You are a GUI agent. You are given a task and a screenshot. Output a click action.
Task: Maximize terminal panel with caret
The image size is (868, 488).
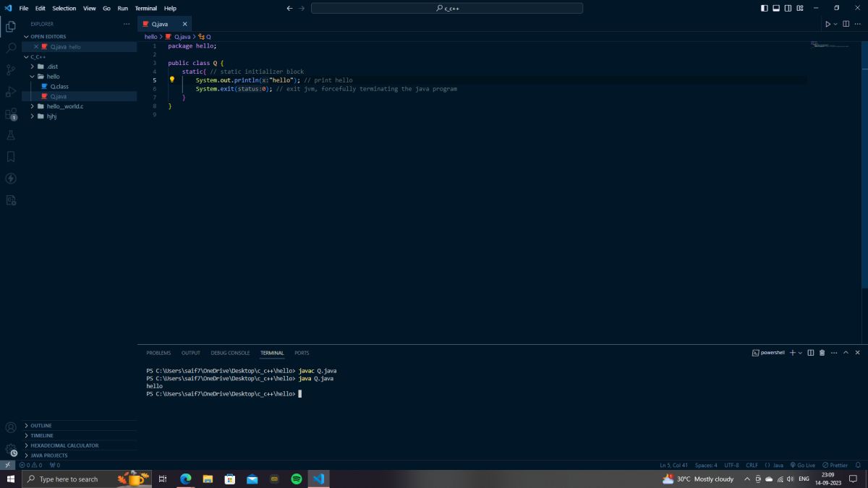point(846,353)
